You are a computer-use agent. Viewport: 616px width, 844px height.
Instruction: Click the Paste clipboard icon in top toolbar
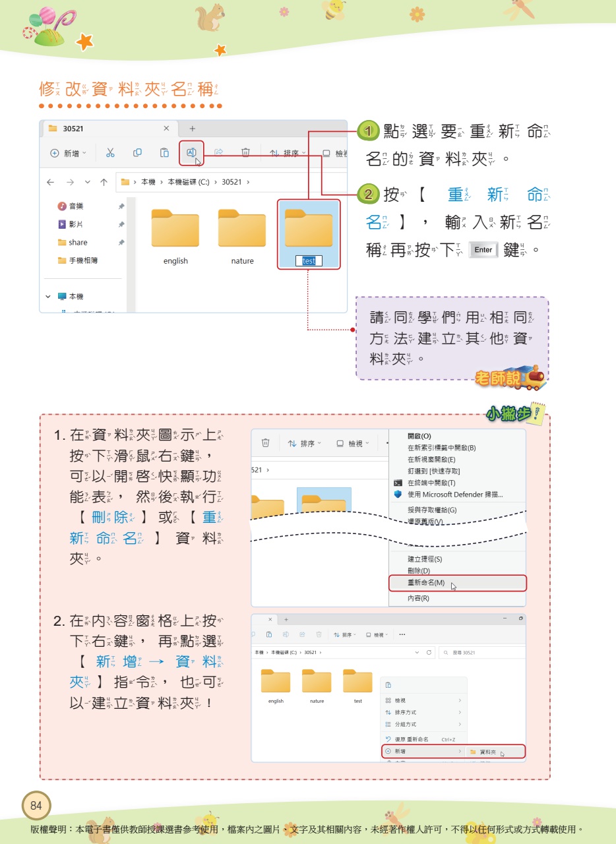[164, 153]
